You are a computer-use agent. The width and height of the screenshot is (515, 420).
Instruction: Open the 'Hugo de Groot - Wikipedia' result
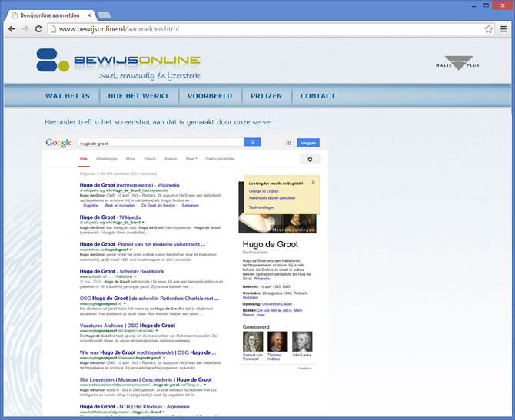111,217
